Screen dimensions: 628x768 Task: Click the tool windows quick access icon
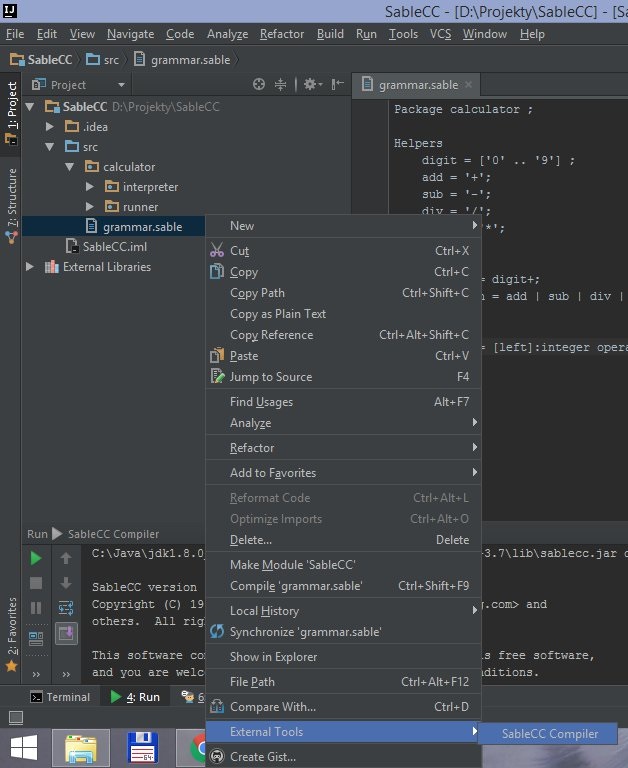[16, 718]
